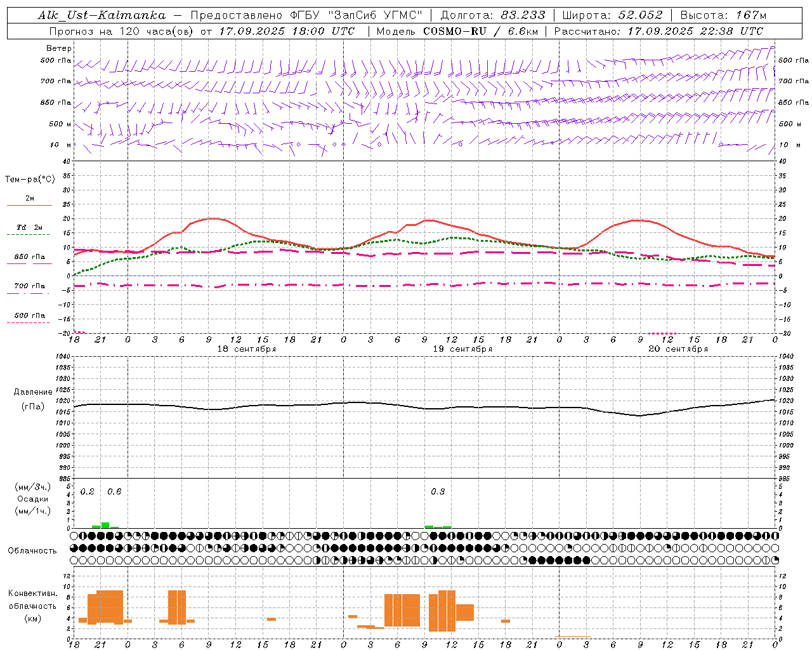
Task: Click the dashed pink sample under legend 500 гПа
Action: point(29,323)
